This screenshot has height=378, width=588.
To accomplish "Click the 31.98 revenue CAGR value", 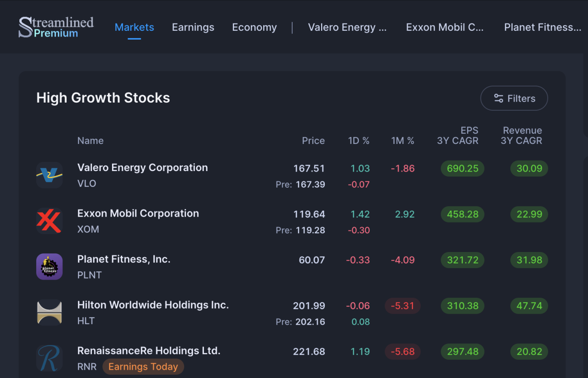I will click(x=529, y=260).
